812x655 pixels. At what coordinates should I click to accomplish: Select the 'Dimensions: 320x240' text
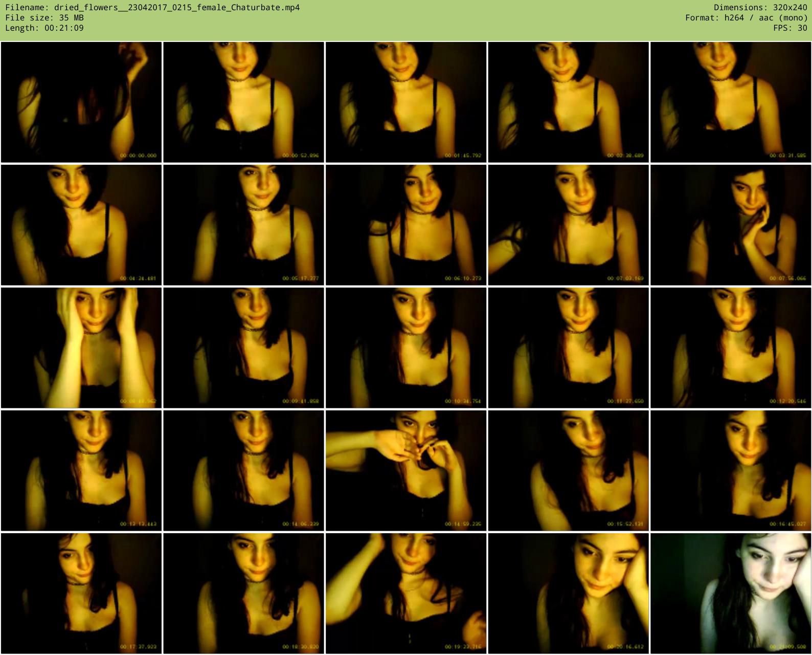coord(760,8)
